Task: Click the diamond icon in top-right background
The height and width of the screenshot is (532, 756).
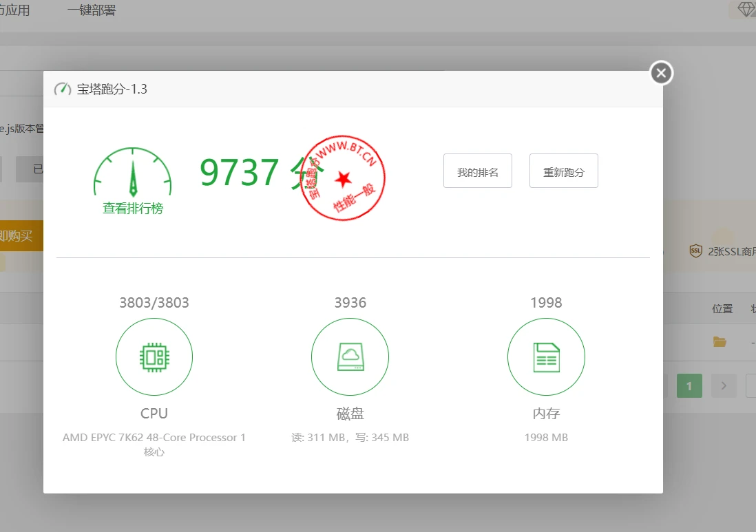Action: [746, 9]
